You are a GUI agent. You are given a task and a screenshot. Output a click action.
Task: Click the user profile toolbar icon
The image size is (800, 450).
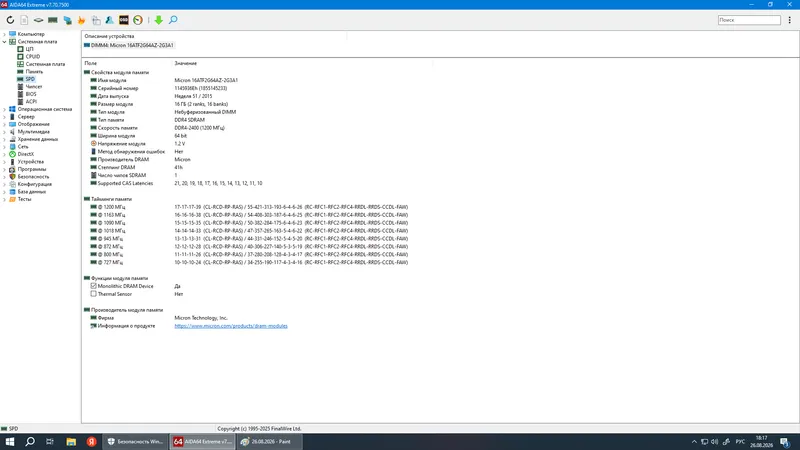[110, 20]
